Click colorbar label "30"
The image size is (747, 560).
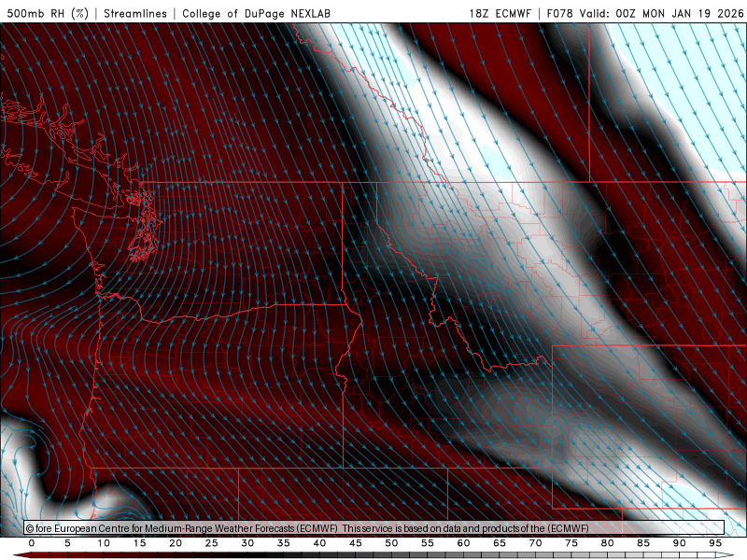247,543
